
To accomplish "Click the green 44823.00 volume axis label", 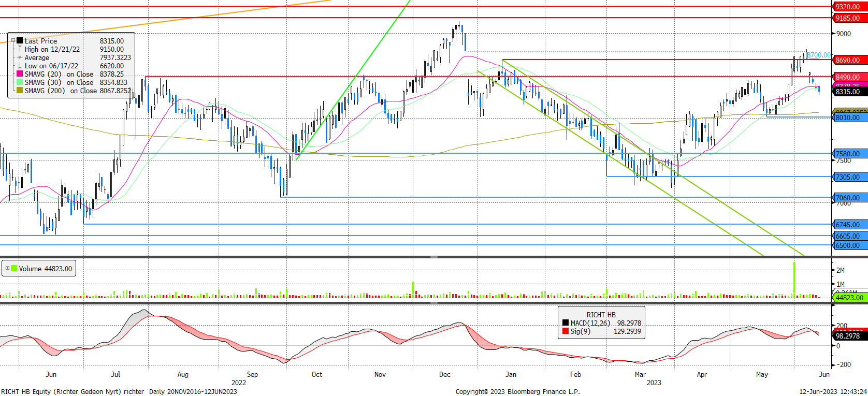I will point(849,298).
